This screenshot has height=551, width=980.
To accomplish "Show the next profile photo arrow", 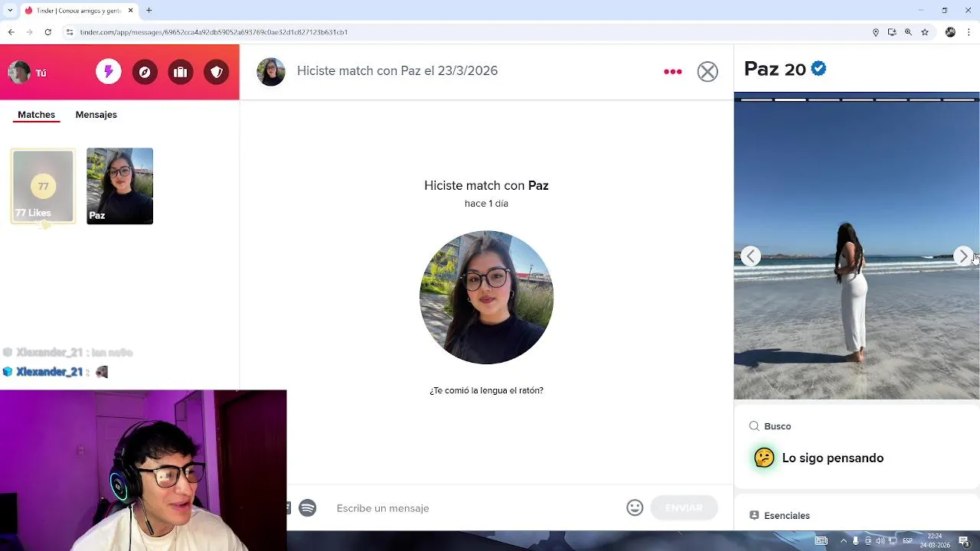I will pyautogui.click(x=963, y=256).
